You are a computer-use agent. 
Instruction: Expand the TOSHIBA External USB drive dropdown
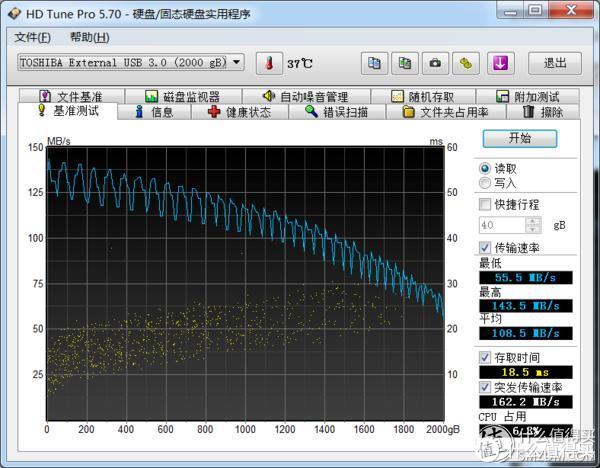coord(237,62)
